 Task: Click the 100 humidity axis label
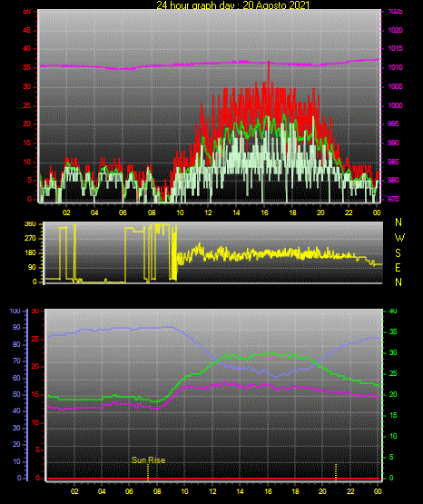point(15,311)
